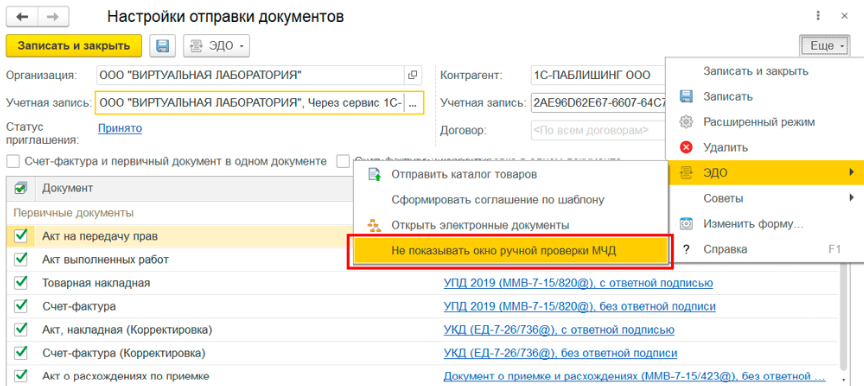
Task: Open the Еще dropdown button
Action: point(824,46)
